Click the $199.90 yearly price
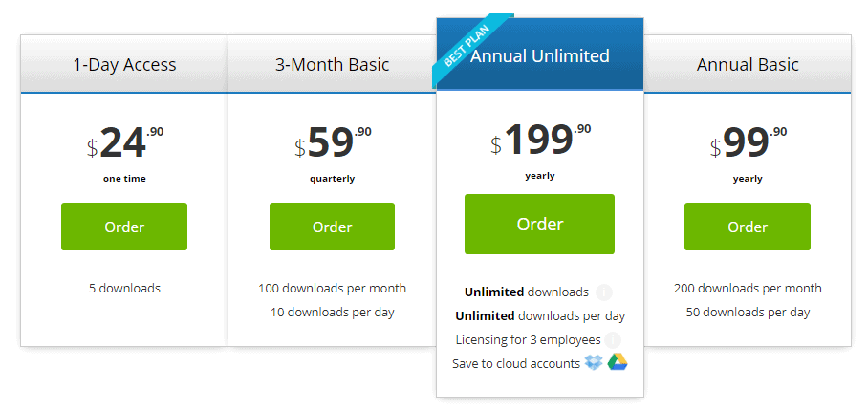This screenshot has width=868, height=411. [540, 150]
